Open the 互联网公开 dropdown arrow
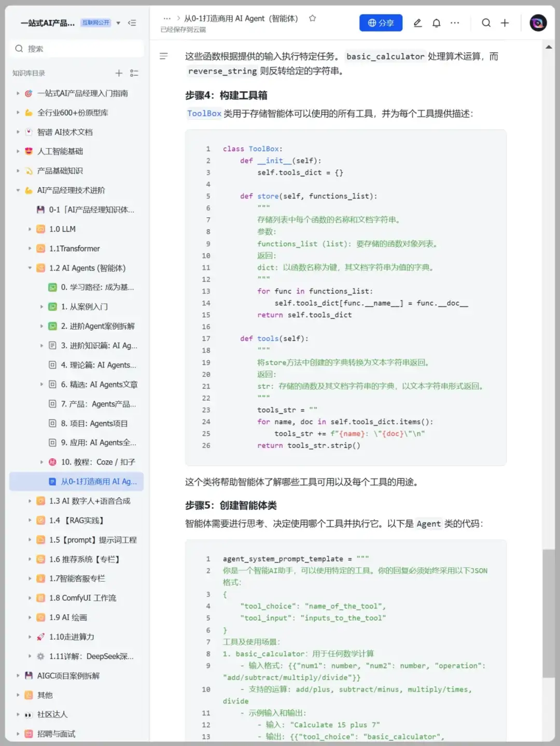This screenshot has width=560, height=746. point(118,23)
